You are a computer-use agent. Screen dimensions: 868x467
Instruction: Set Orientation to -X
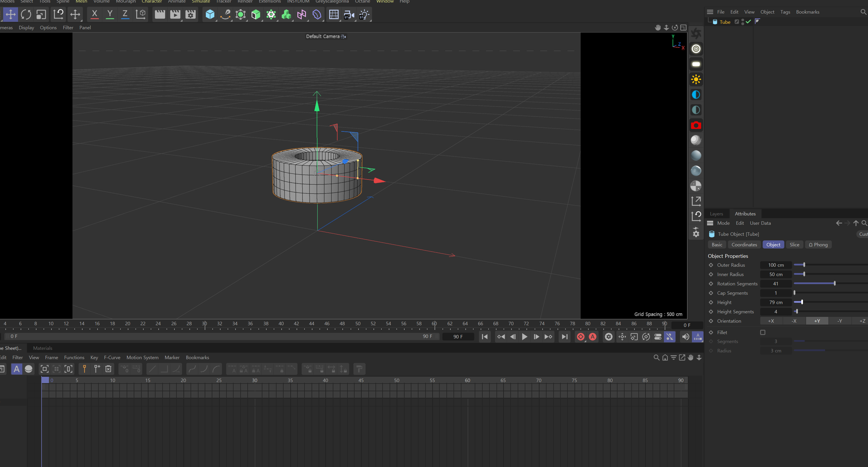(794, 321)
